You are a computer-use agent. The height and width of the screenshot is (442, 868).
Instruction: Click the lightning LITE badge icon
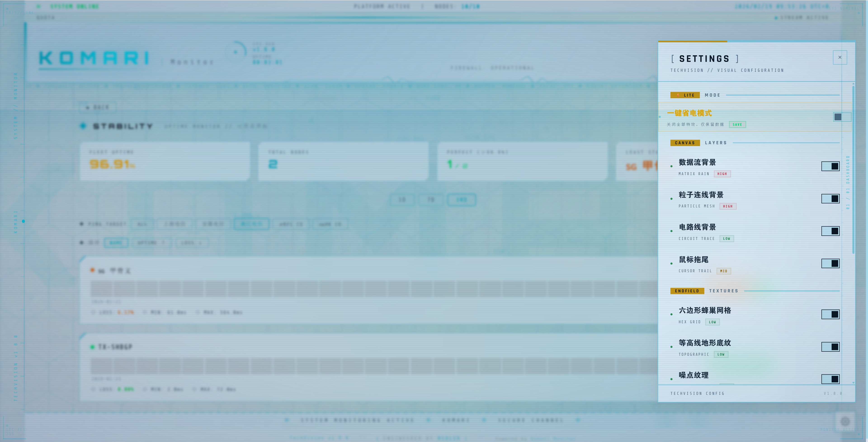[x=678, y=95]
